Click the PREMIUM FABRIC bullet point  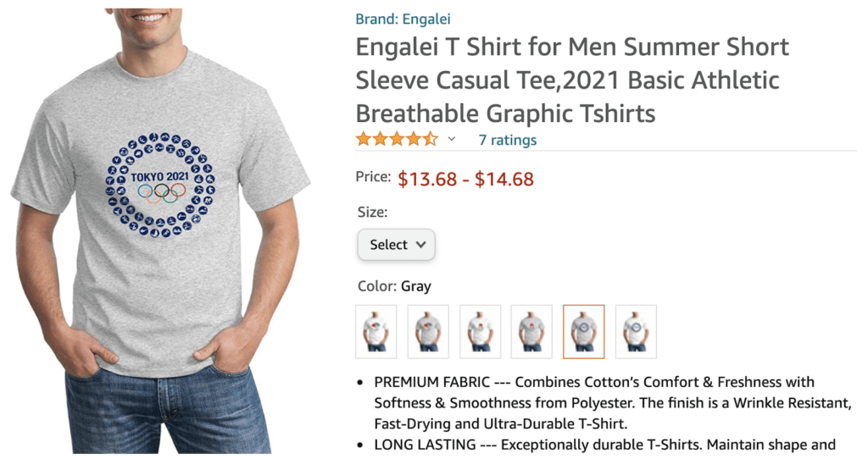pos(593,402)
